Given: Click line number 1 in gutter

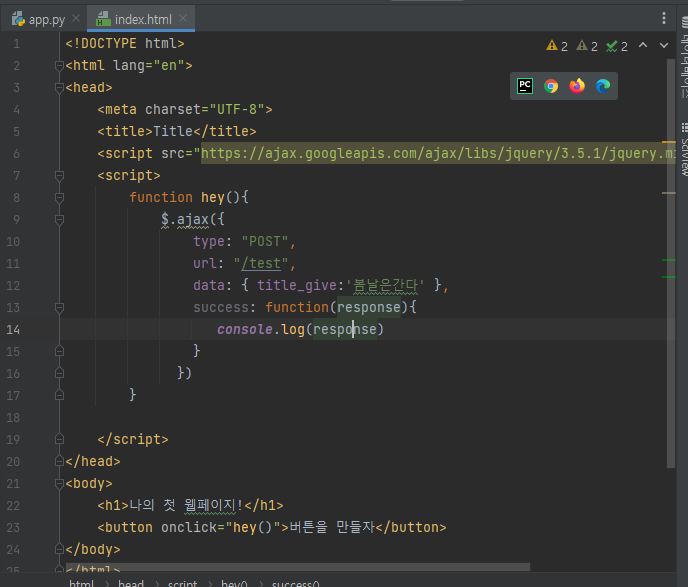Looking at the screenshot, I should pos(16,44).
